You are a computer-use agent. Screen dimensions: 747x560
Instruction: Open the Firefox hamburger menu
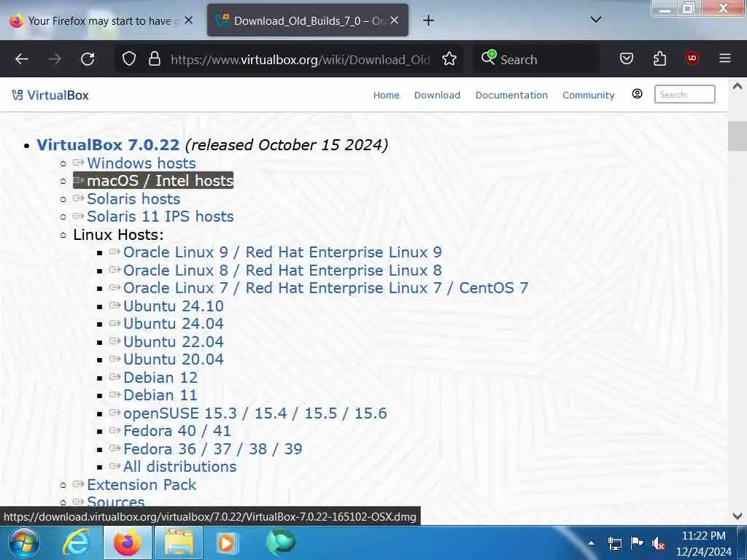(x=724, y=58)
